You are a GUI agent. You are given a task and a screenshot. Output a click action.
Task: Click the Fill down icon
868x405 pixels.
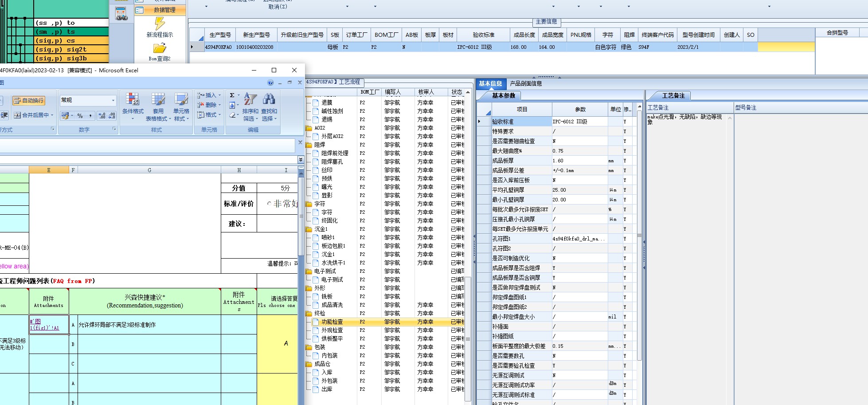[x=232, y=105]
